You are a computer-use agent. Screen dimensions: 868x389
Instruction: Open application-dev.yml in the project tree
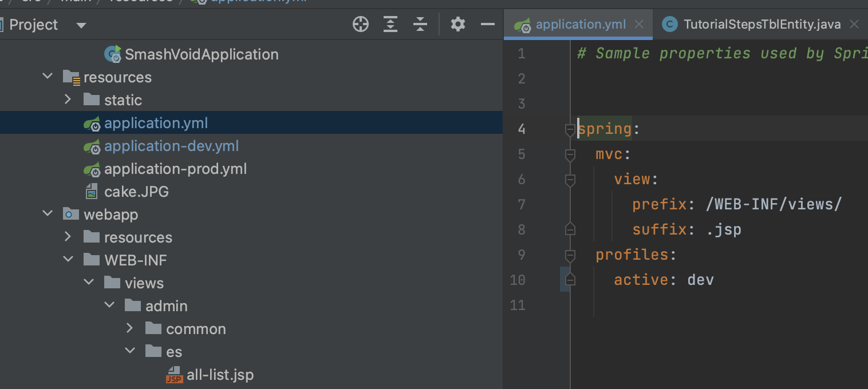pos(171,146)
